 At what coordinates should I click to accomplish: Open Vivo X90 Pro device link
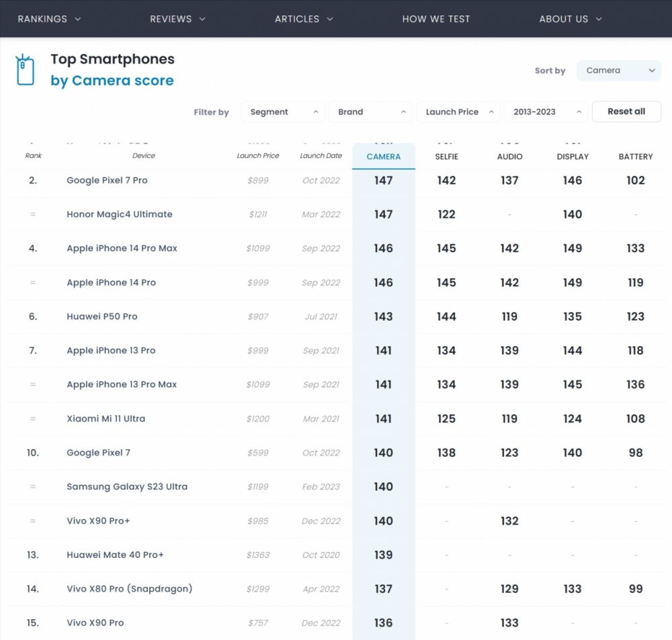pyautogui.click(x=95, y=623)
